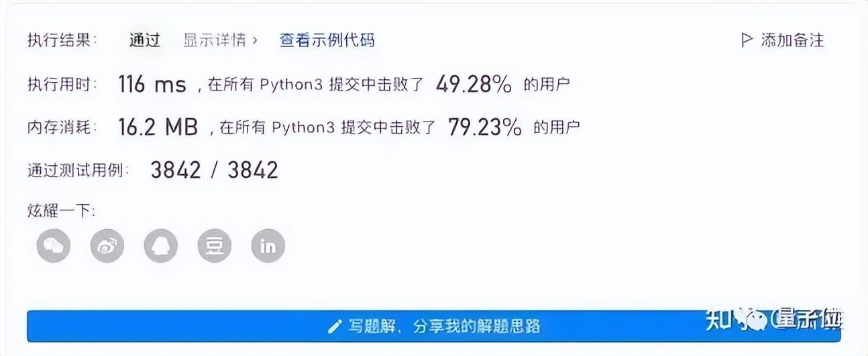Share result via the WeChat icon
Image resolution: width=868 pixels, height=356 pixels.
click(x=54, y=246)
